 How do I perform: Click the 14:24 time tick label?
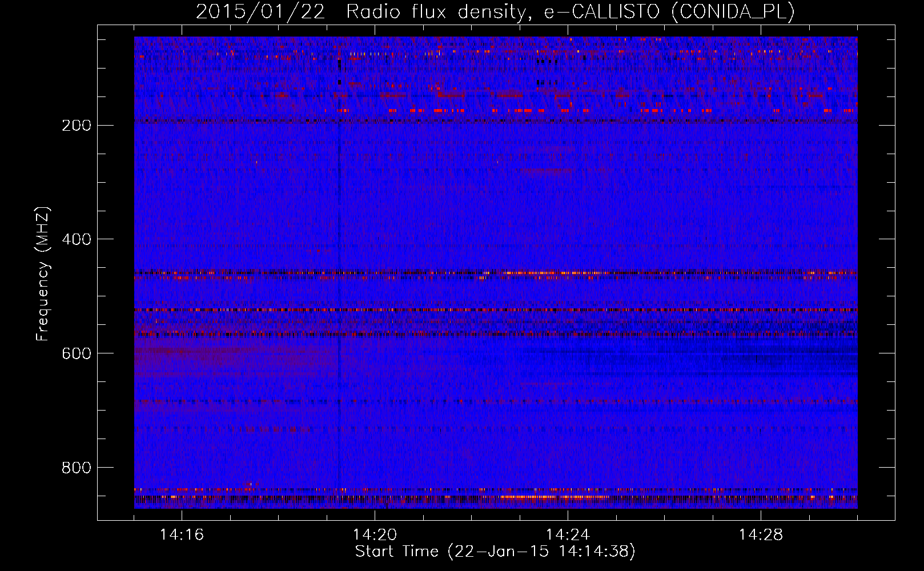click(x=568, y=535)
